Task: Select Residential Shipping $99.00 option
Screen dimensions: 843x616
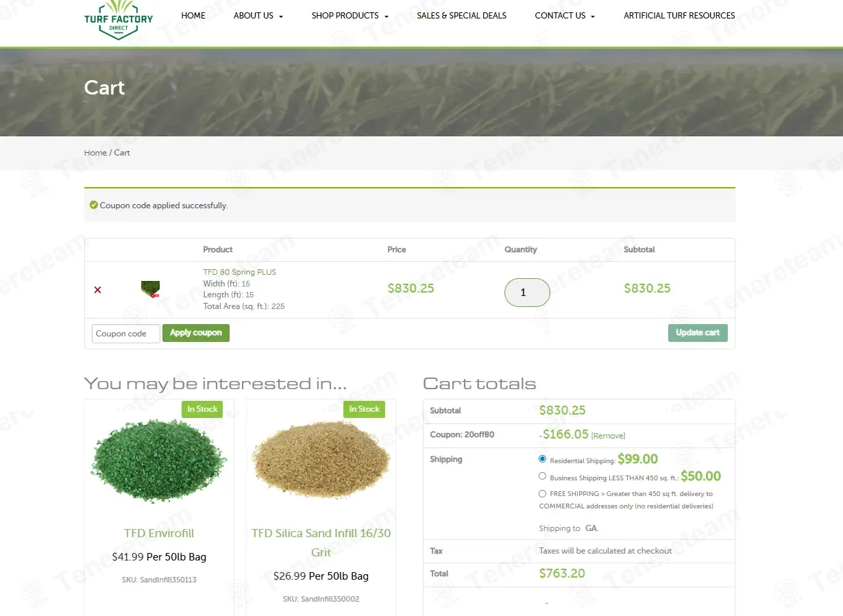Action: coord(543,459)
